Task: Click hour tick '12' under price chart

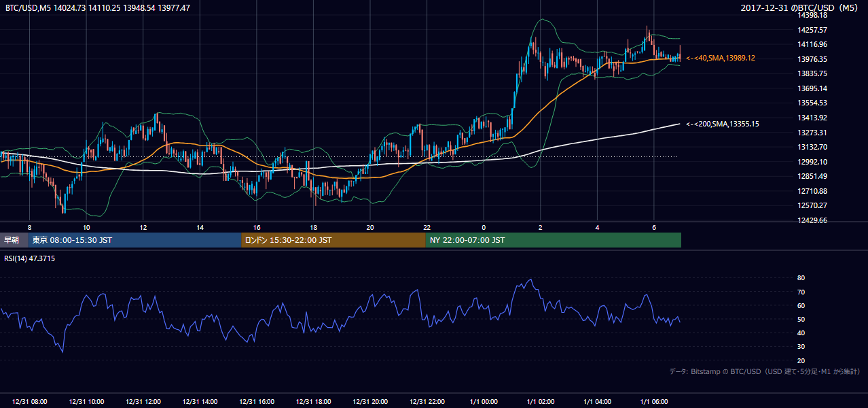Action: coord(143,227)
